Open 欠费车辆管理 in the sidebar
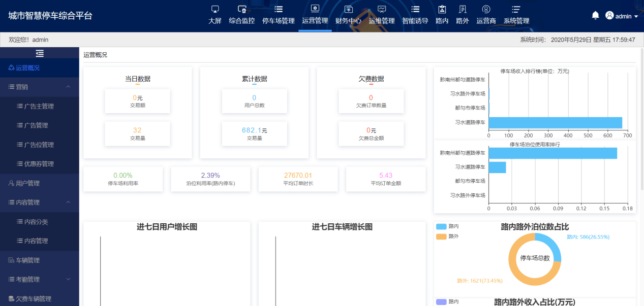 click(x=40, y=299)
